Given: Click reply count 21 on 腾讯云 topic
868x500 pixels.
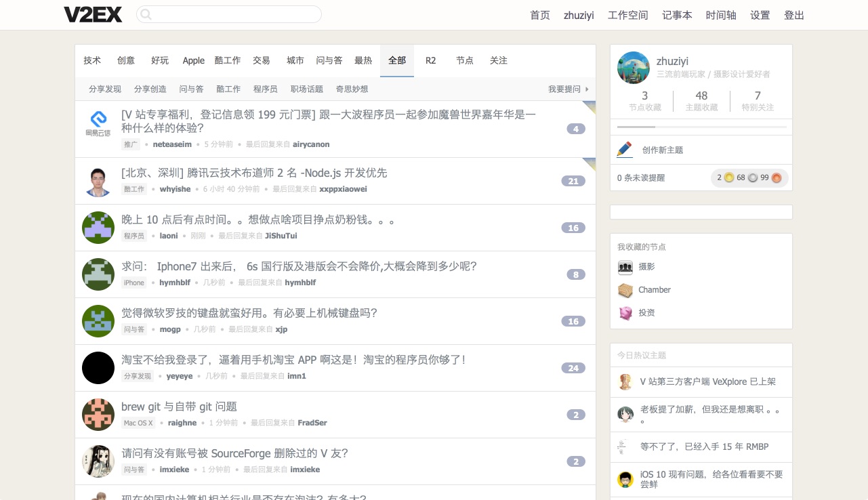Looking at the screenshot, I should 573,181.
